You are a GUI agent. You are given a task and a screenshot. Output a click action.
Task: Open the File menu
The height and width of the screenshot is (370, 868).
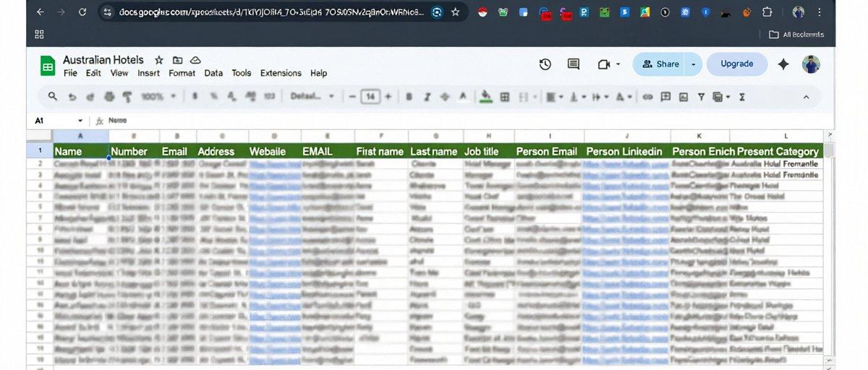(x=70, y=73)
